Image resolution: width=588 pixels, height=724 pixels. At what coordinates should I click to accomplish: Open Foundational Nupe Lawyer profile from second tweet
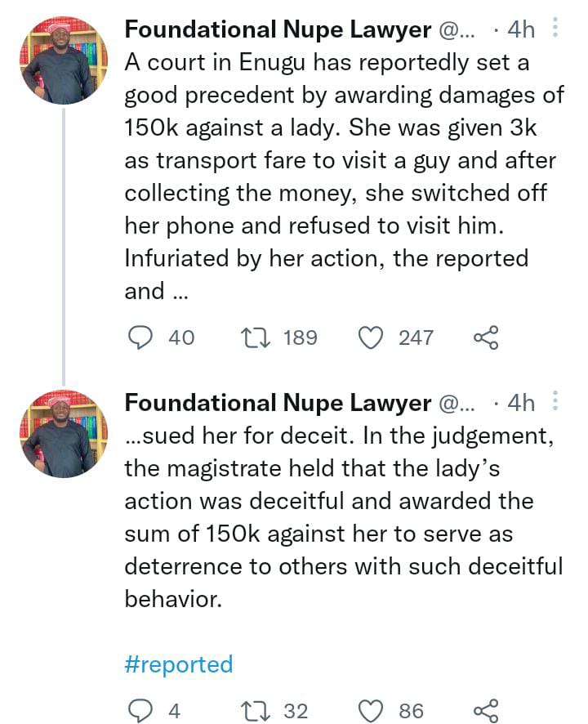pos(278,403)
